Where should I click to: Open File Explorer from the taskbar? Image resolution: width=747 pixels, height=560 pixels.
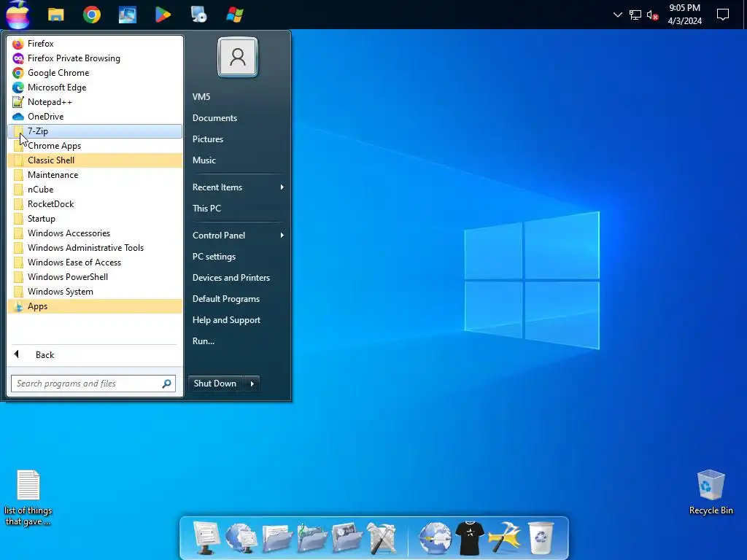(x=55, y=15)
